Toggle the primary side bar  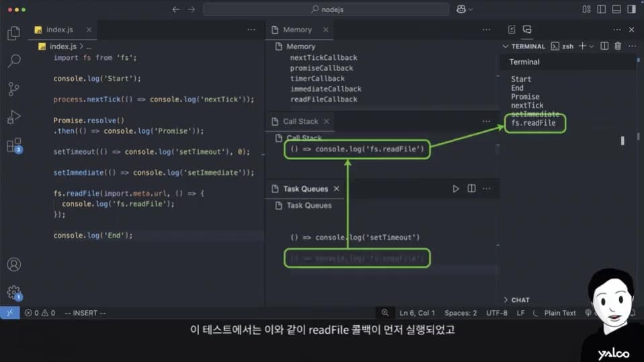coord(601,9)
